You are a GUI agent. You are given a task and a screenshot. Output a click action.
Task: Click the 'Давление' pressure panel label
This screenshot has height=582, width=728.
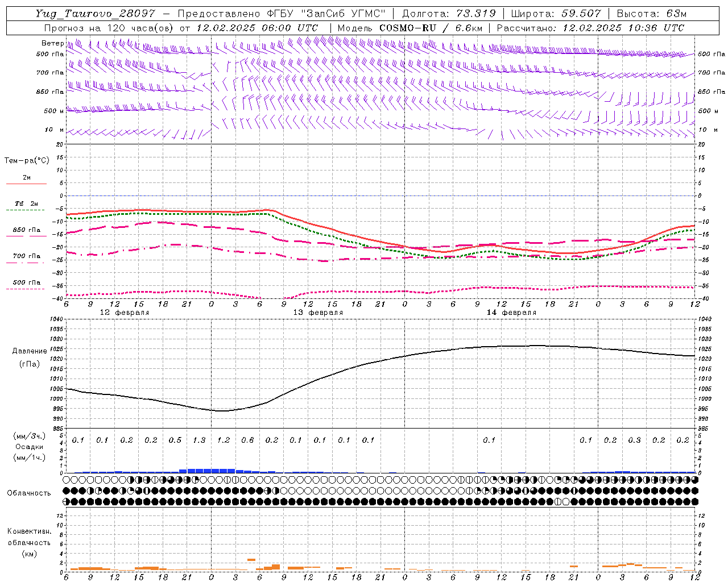pyautogui.click(x=30, y=351)
